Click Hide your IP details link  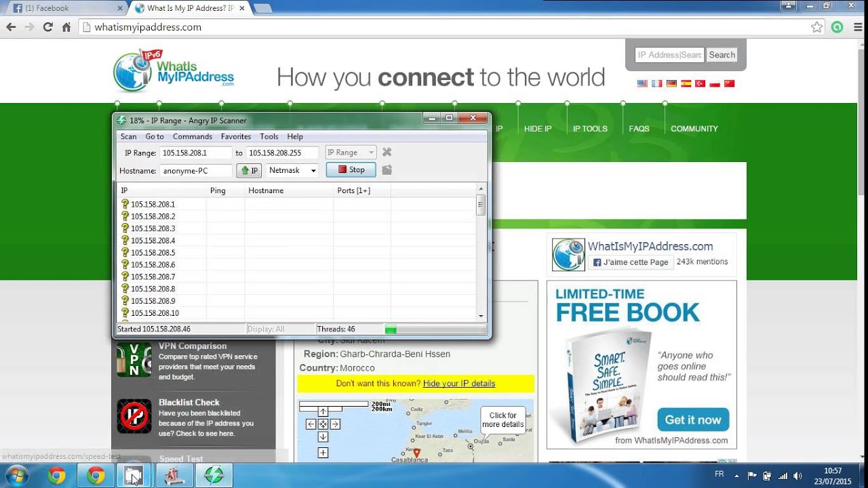(459, 384)
